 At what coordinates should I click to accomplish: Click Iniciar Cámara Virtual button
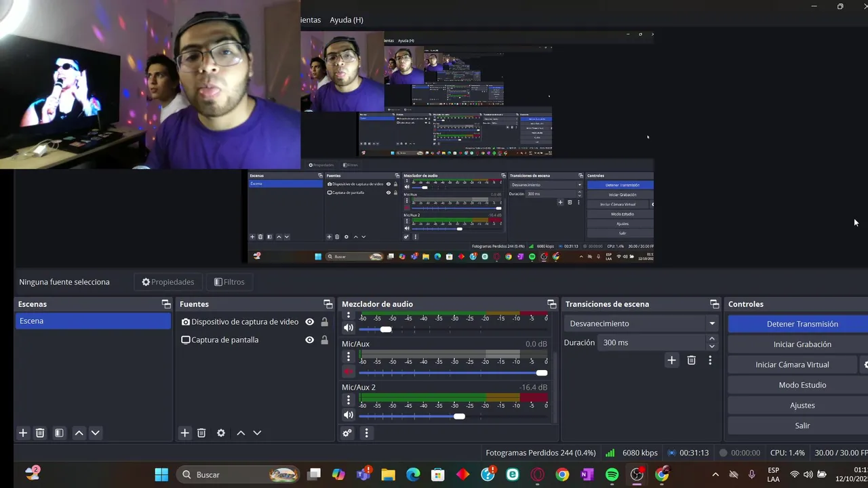[792, 365]
